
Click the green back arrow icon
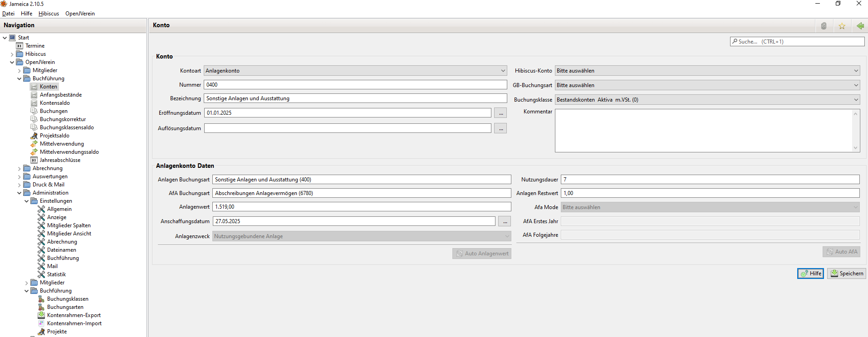tap(860, 26)
